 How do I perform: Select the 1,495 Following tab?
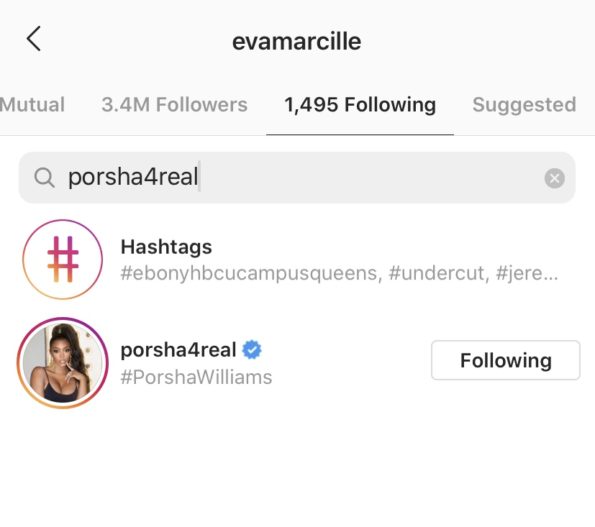pyautogui.click(x=360, y=105)
